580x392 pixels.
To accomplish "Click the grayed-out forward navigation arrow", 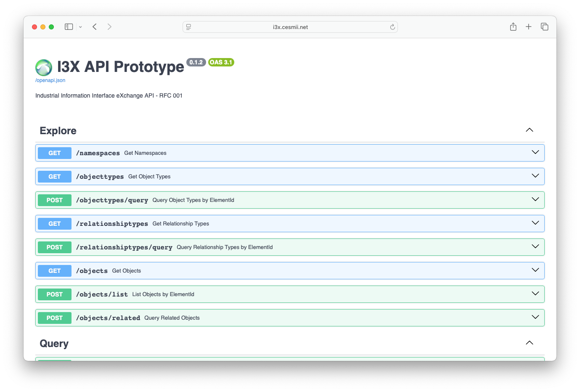I will (x=109, y=26).
